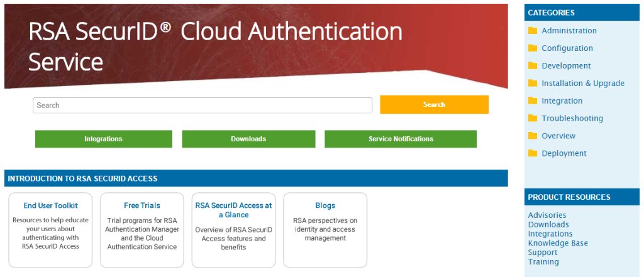
Task: Click the green Downloads button
Action: (248, 139)
